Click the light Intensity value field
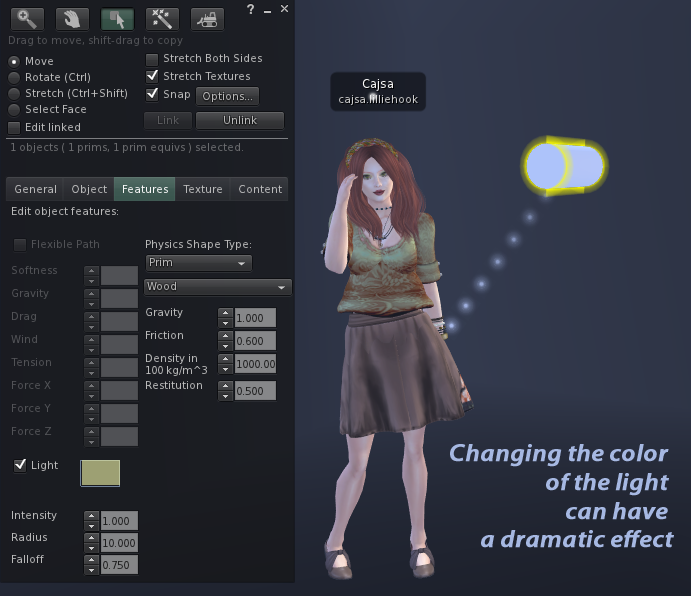691x596 pixels. click(x=119, y=520)
